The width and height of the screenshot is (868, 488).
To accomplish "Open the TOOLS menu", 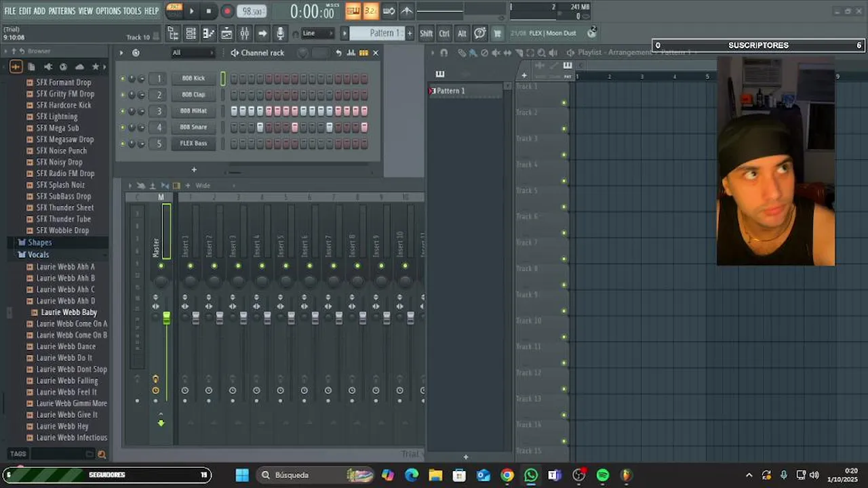I will point(132,11).
